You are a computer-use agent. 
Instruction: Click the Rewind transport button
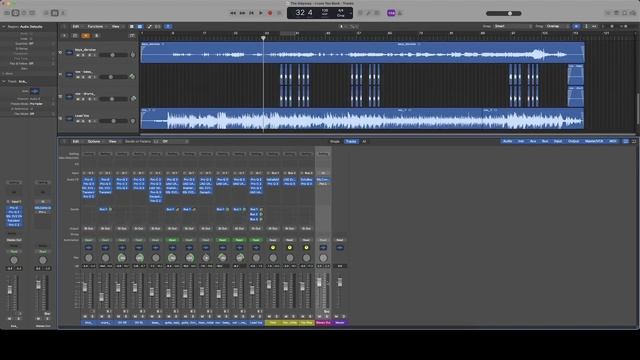point(233,13)
